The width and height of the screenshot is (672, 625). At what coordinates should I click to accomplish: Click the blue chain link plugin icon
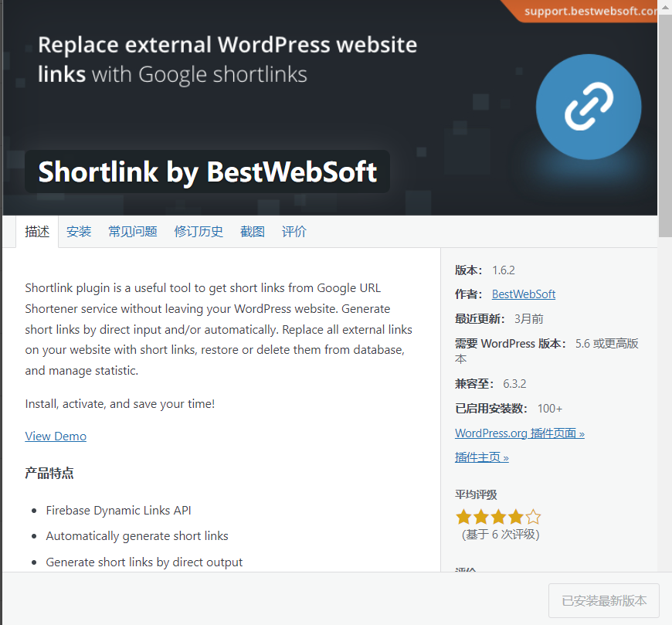589,107
